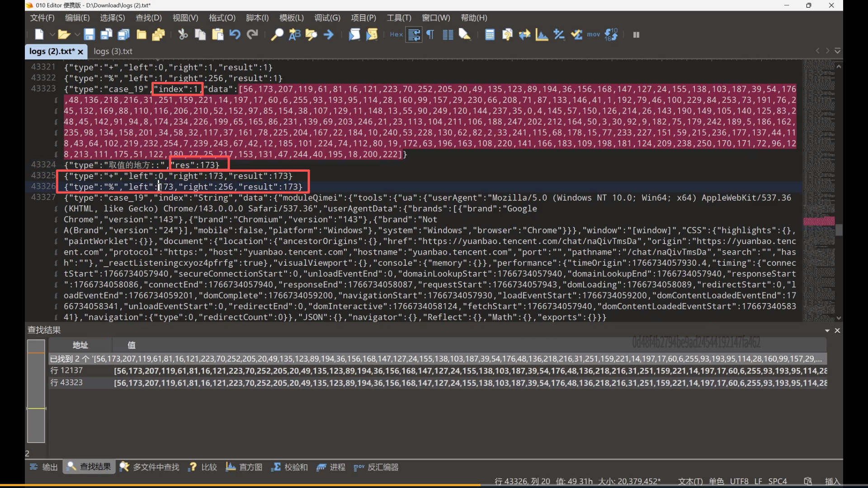Screen dimensions: 868x488
Task: Select the result row 行 12137
Action: pos(438,371)
